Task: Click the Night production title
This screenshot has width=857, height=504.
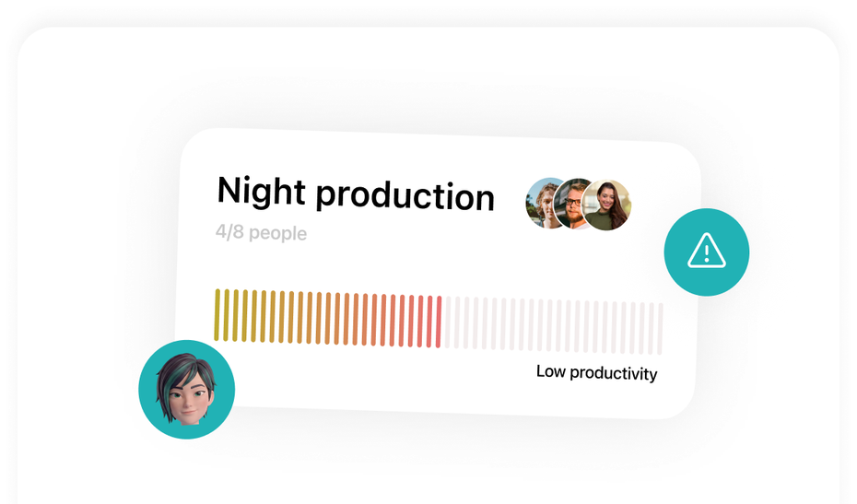Action: 356,193
